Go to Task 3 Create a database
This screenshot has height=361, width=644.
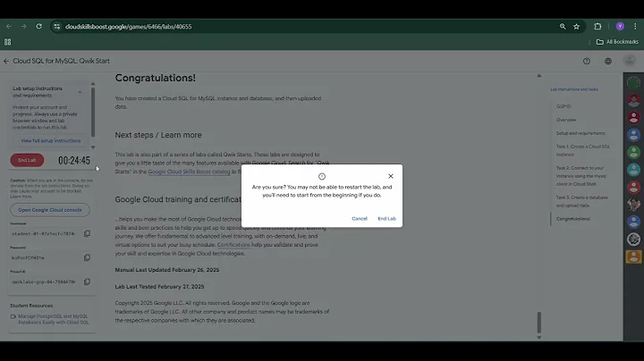click(x=582, y=201)
